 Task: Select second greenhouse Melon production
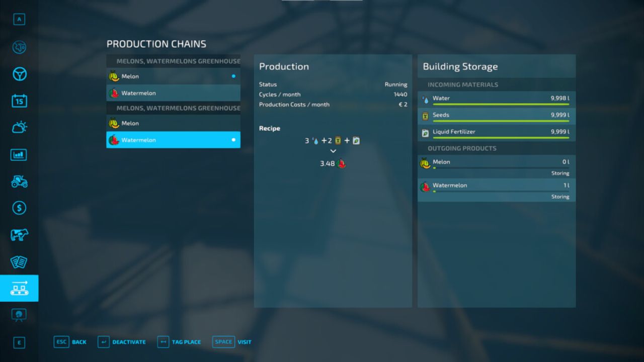(173, 123)
